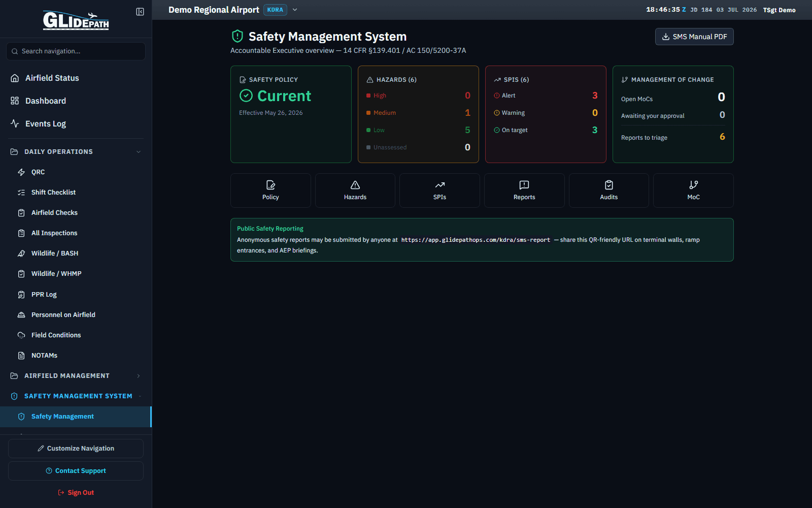
Task: Click the PPR Log document icon
Action: click(x=21, y=295)
